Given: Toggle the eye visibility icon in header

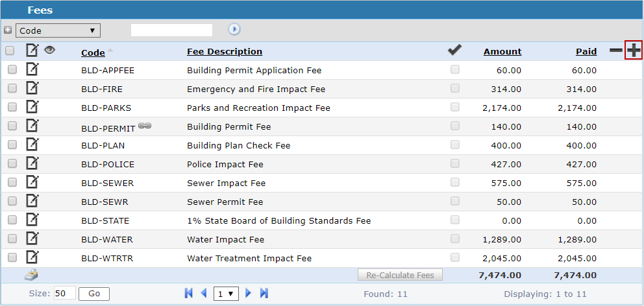Looking at the screenshot, I should pyautogui.click(x=49, y=49).
